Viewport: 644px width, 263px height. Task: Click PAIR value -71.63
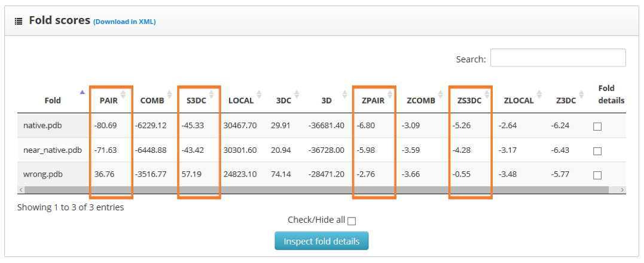point(106,150)
